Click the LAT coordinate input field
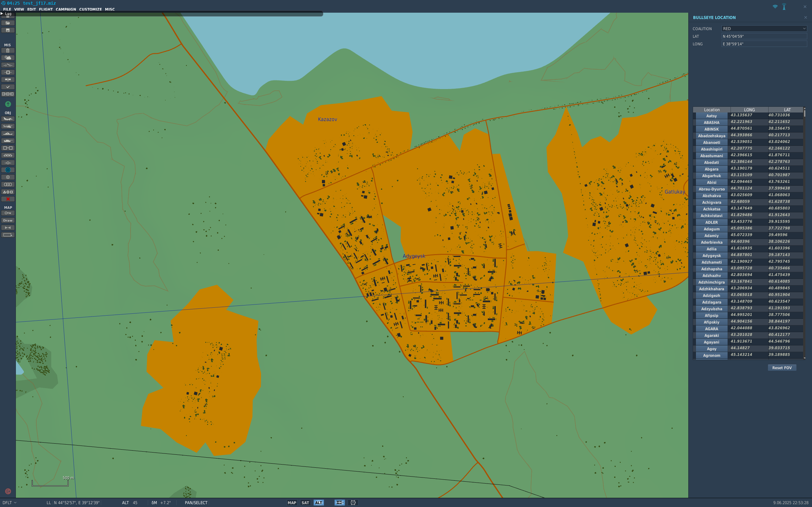812x507 pixels. click(x=764, y=36)
